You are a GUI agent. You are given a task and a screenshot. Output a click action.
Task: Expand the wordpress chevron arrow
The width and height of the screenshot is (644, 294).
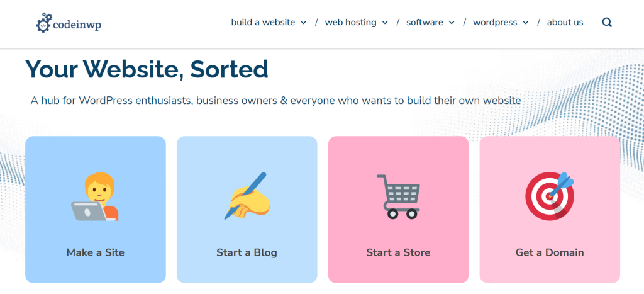tap(526, 23)
